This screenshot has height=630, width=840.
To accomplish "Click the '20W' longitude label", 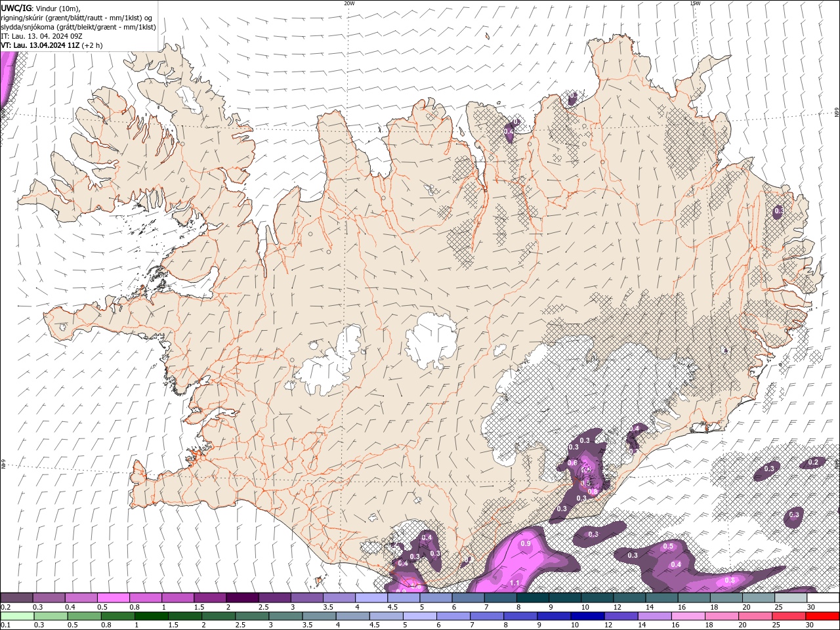I will point(350,3).
